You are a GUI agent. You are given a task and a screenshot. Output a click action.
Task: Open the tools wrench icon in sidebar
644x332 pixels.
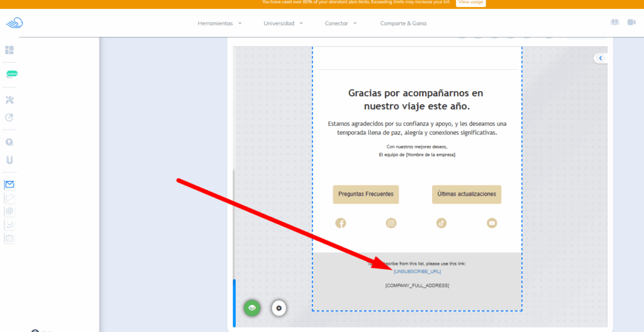[x=9, y=100]
